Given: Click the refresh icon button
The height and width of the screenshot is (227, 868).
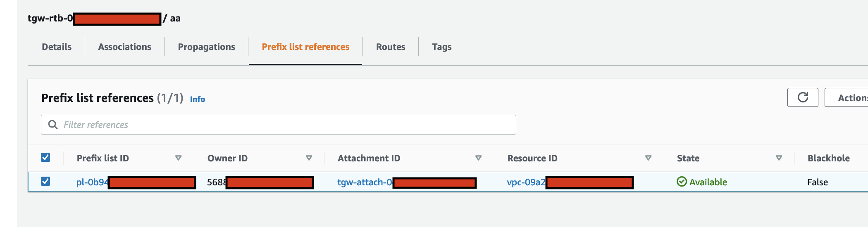Looking at the screenshot, I should (803, 97).
